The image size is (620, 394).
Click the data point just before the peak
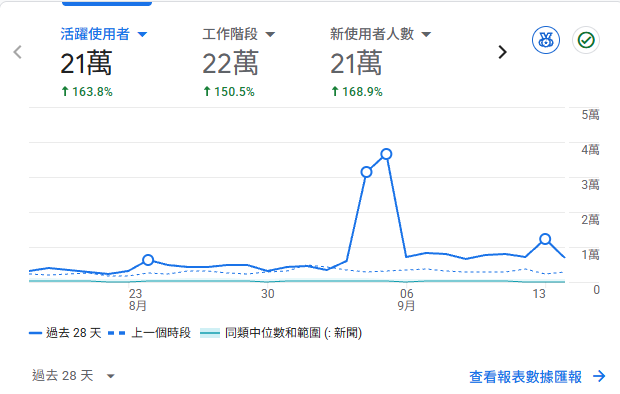(367, 172)
